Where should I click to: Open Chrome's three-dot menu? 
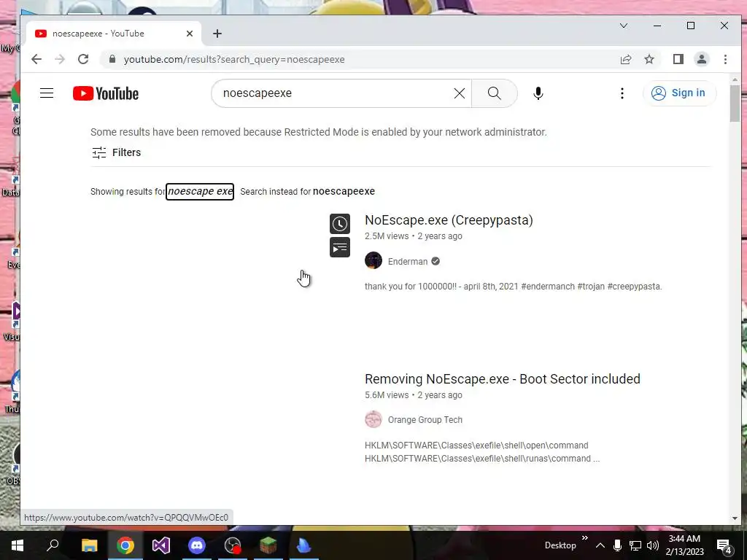coord(725,59)
